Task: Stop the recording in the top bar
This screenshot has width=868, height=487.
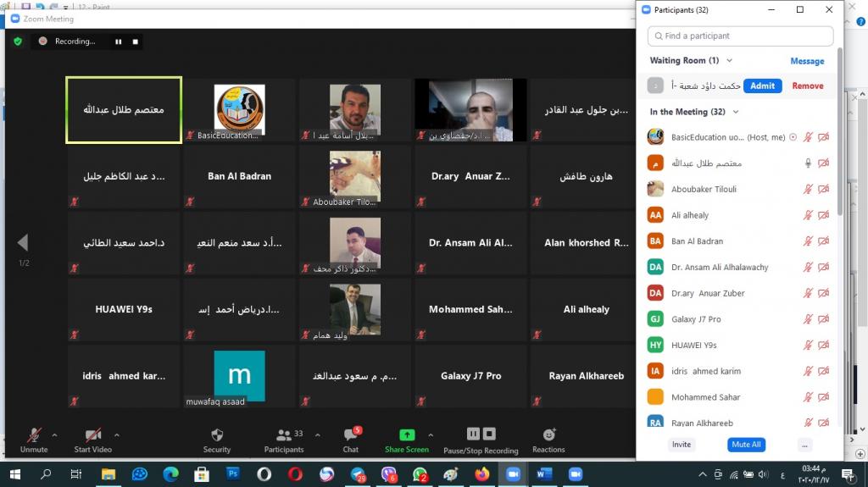Action: 136,41
